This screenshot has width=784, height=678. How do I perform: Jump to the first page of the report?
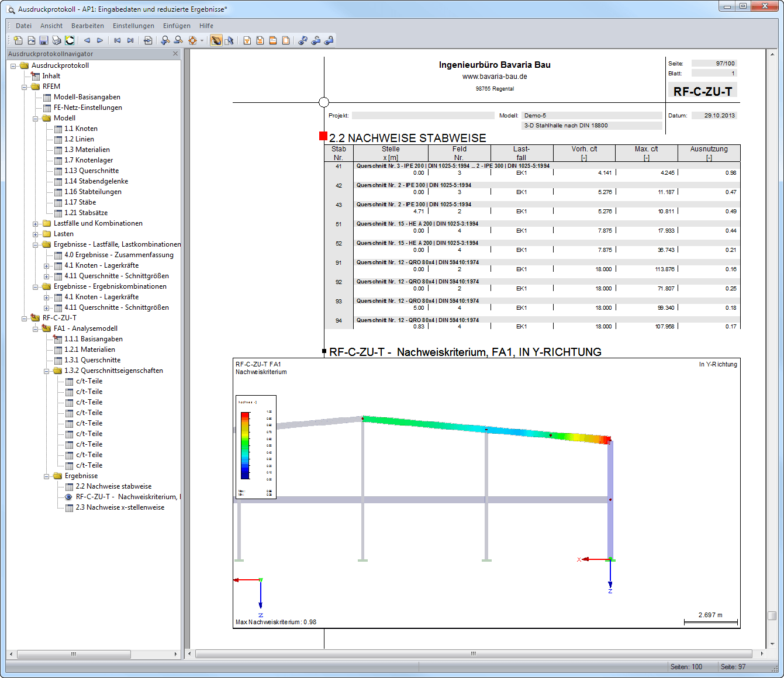[x=118, y=40]
